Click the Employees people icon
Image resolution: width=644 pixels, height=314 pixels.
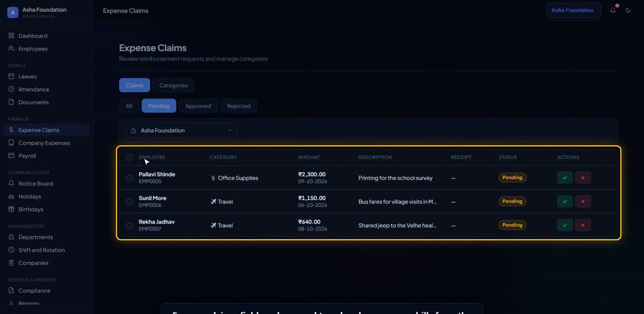(x=11, y=49)
